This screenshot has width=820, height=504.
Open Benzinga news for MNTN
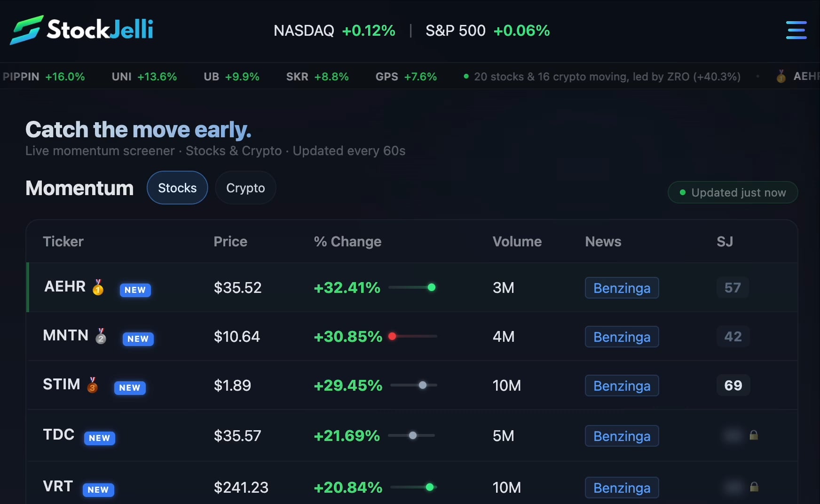point(622,337)
